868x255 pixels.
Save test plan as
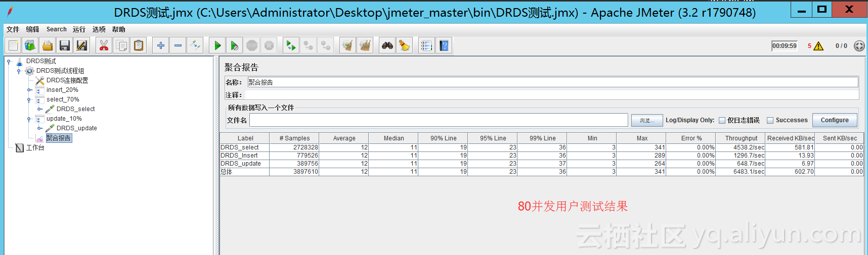click(x=82, y=46)
